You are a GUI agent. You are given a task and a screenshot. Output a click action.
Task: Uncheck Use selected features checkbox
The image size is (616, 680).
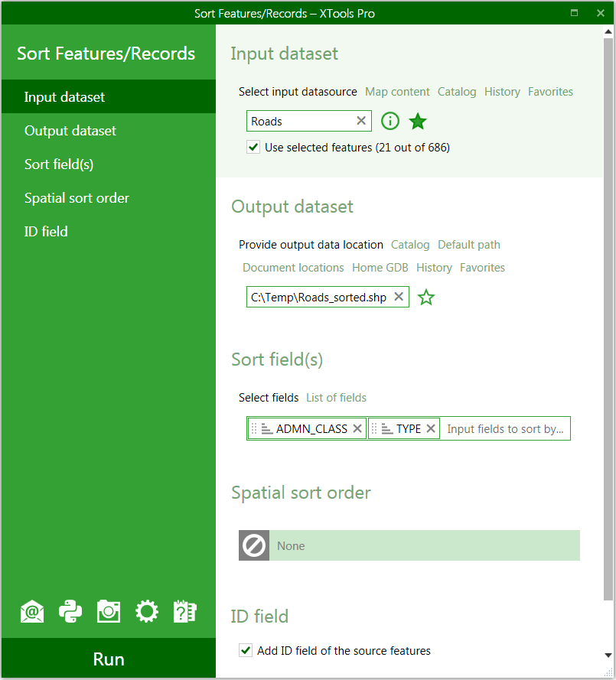pyautogui.click(x=253, y=148)
